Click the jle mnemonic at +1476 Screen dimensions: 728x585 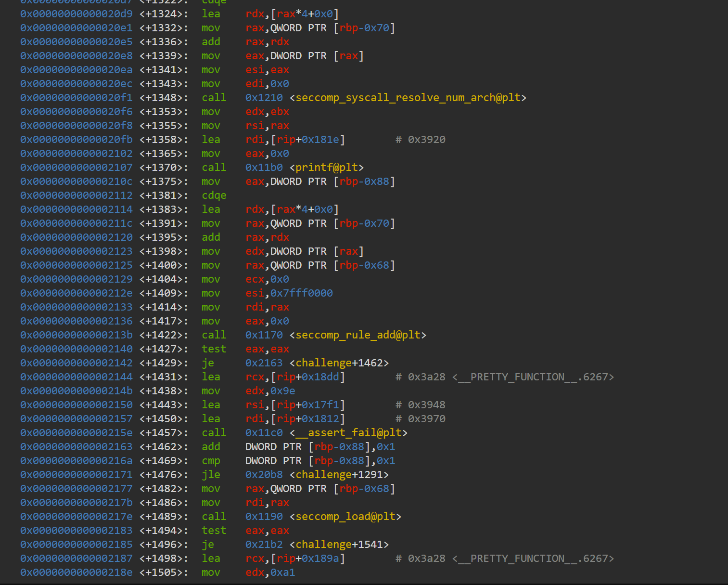coord(211,475)
